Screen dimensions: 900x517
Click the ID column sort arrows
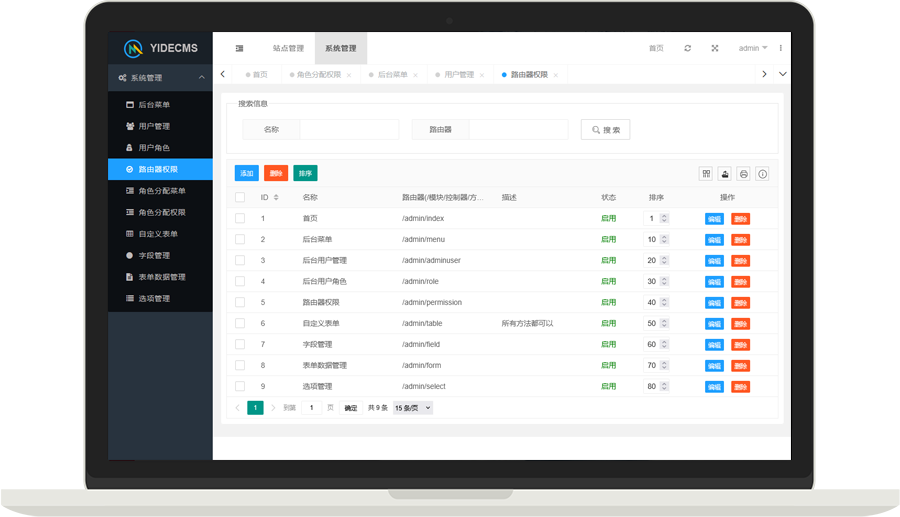pyautogui.click(x=276, y=198)
